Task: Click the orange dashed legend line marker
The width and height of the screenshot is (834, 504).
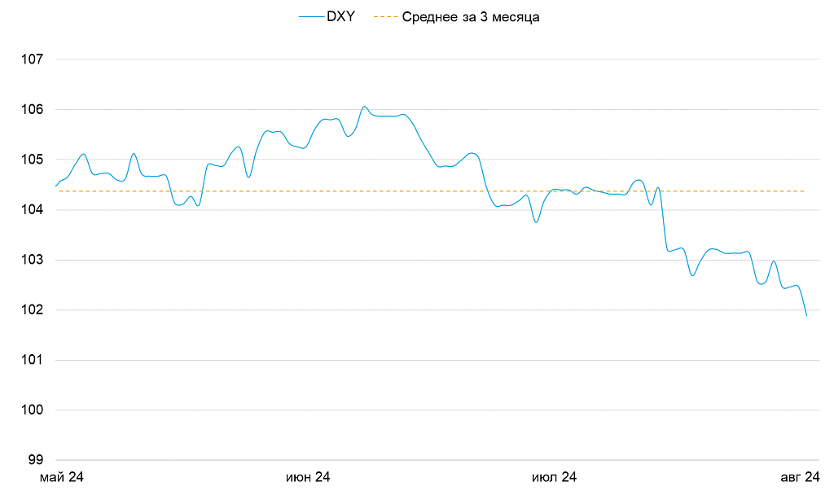Action: [385, 16]
